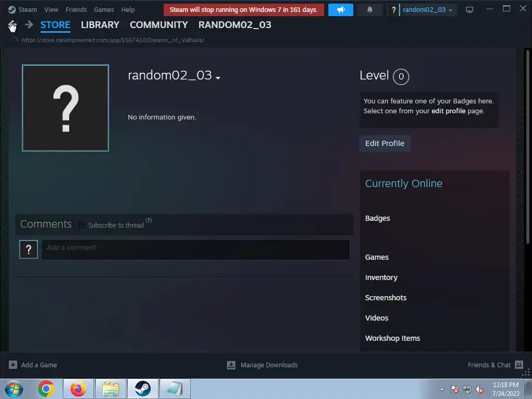The image size is (532, 399).
Task: Open notifications bell icon
Action: click(x=370, y=10)
